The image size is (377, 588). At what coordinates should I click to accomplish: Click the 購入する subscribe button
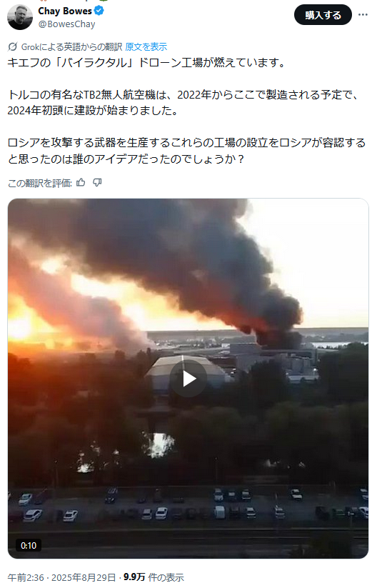(323, 15)
